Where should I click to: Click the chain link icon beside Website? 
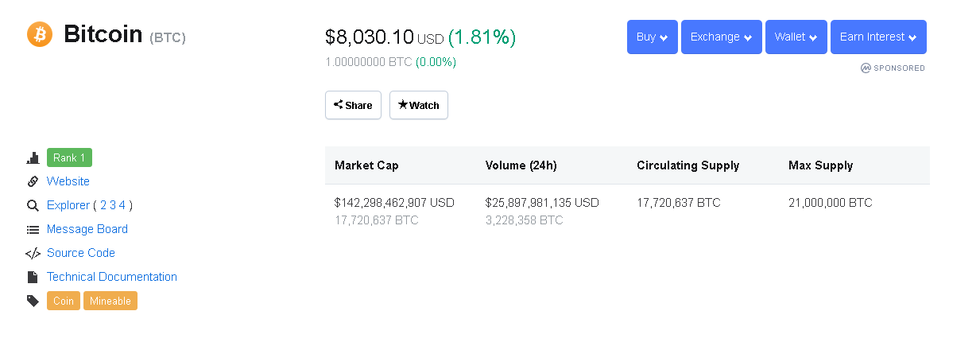33,181
